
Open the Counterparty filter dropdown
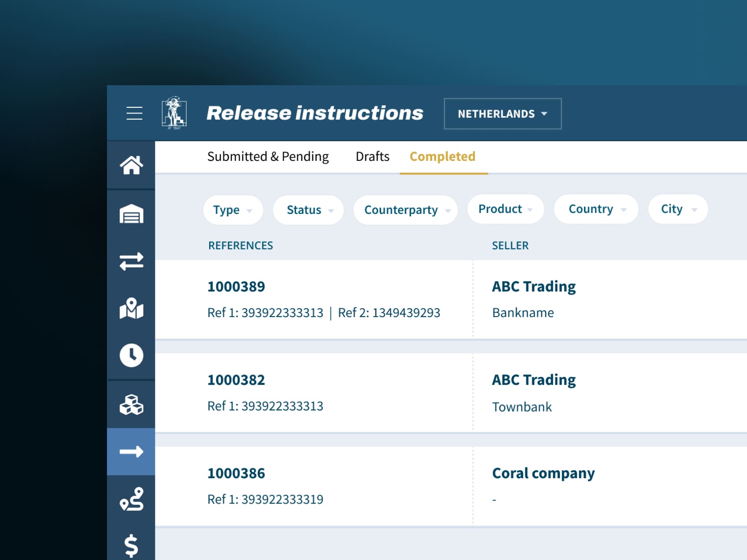[405, 210]
